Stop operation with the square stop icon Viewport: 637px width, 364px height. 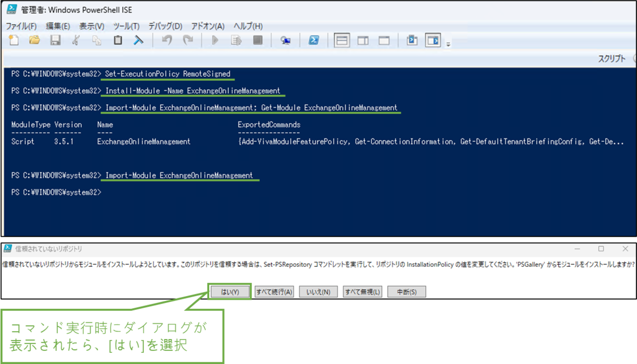[x=257, y=40]
